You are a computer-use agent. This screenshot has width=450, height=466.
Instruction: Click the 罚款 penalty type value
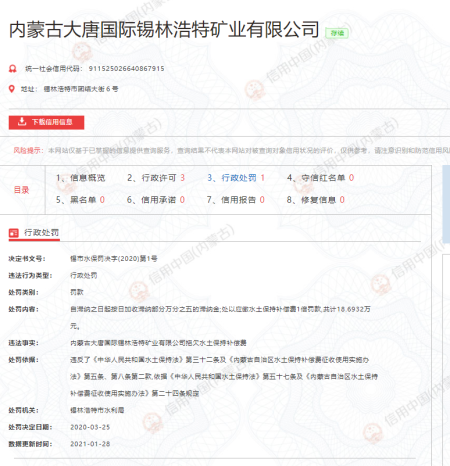(x=77, y=292)
